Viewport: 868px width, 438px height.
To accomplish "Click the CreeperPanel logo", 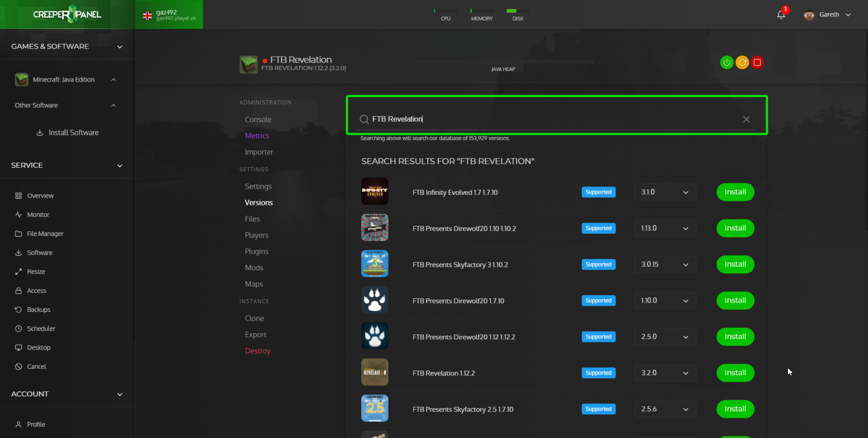I will tap(67, 14).
